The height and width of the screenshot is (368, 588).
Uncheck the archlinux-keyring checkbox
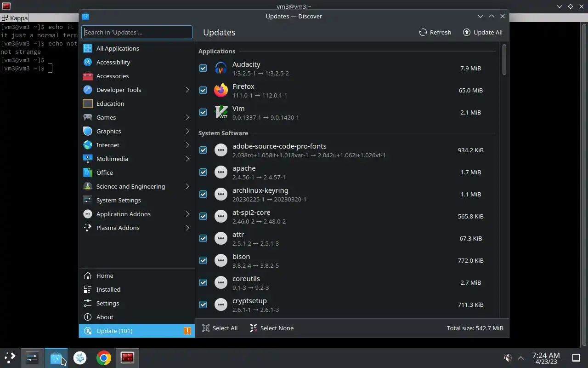(x=203, y=194)
